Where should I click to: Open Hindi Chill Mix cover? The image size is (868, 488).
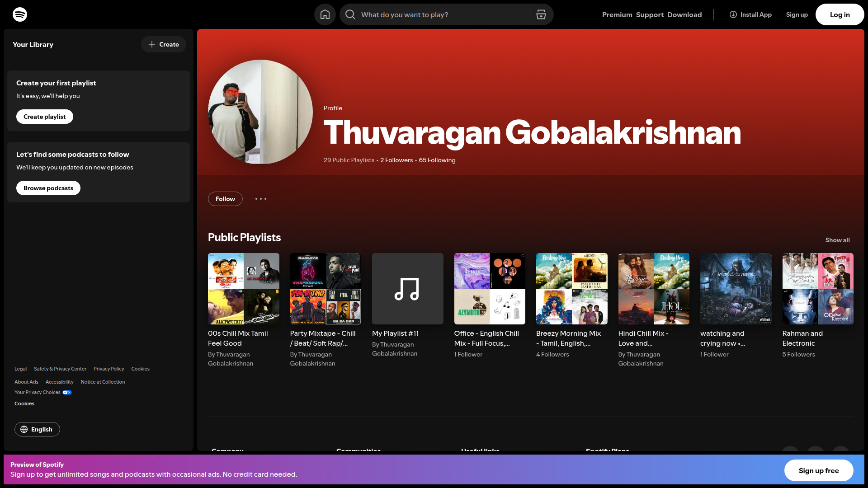654,289
